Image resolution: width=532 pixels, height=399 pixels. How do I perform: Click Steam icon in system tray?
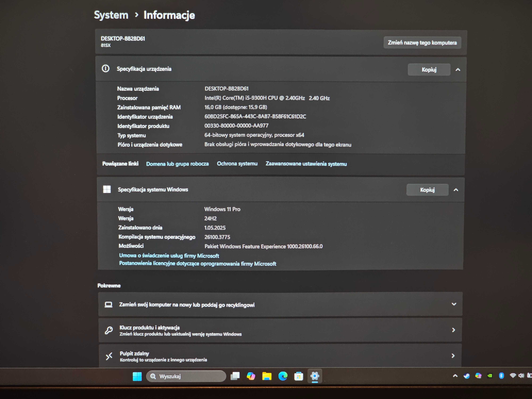coord(467,376)
